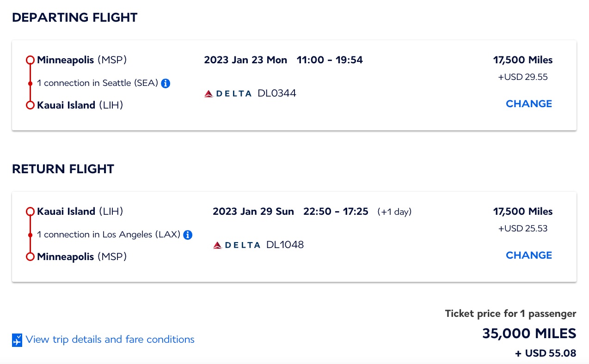Click the airplane icon beside trip details link
This screenshot has width=589, height=364.
[x=17, y=340]
